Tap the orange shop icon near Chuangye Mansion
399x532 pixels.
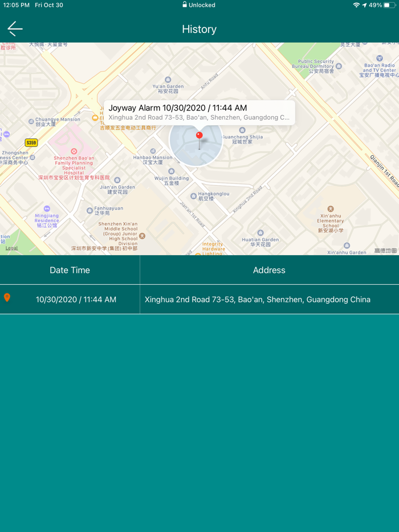coord(95,118)
